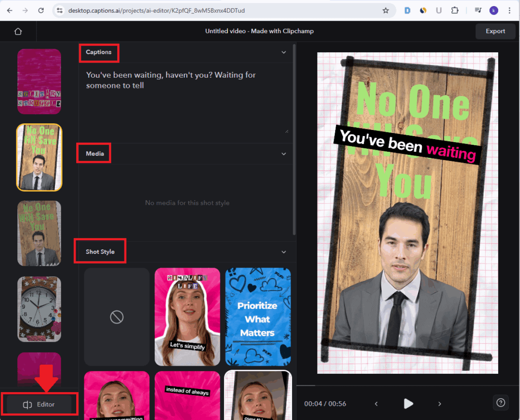The height and width of the screenshot is (420, 520).
Task: Choose the Prioritize What Matters shot style
Action: 258,317
